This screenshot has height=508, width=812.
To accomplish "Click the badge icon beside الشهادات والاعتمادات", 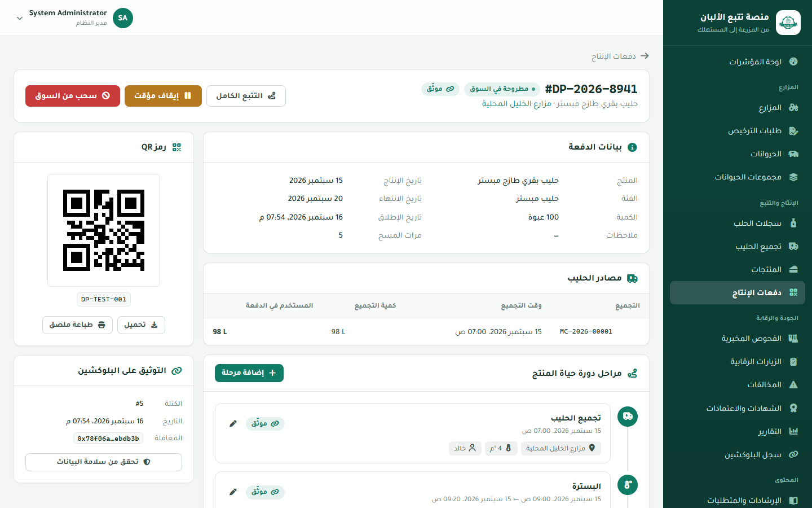I will point(793,408).
